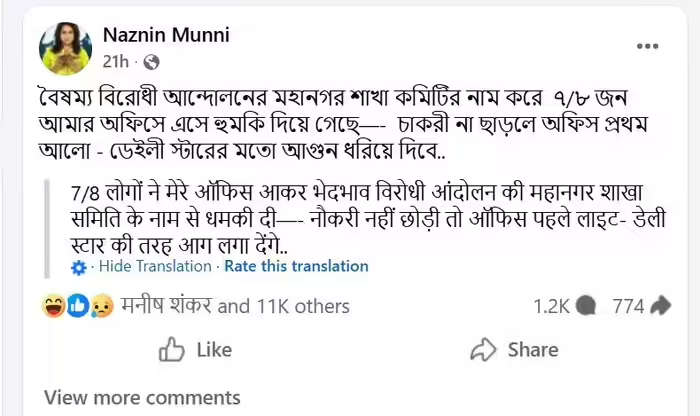Image resolution: width=700 pixels, height=416 pixels.
Task: Click the 21h post timestamp
Action: (116, 61)
